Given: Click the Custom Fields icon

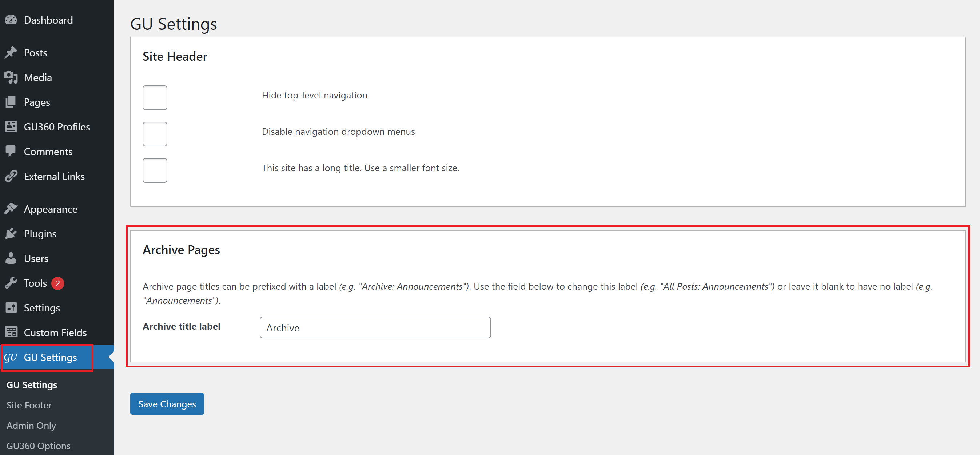Looking at the screenshot, I should (11, 332).
